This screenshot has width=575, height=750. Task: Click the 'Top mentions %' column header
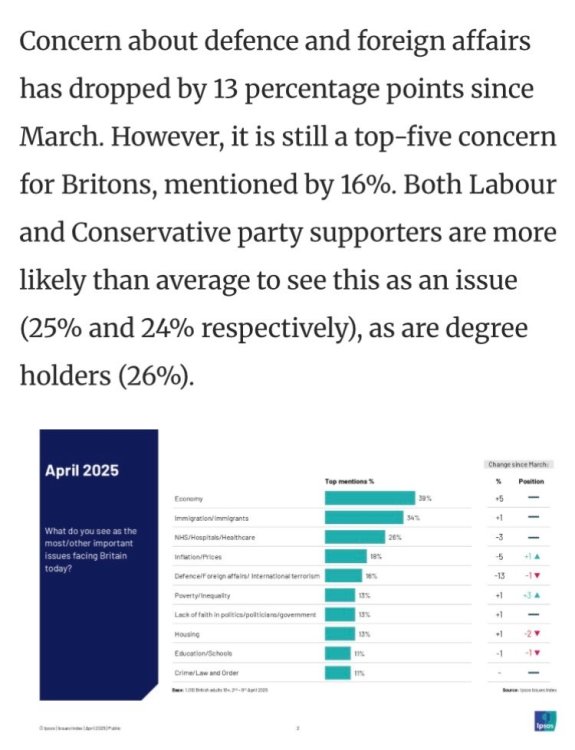[349, 482]
